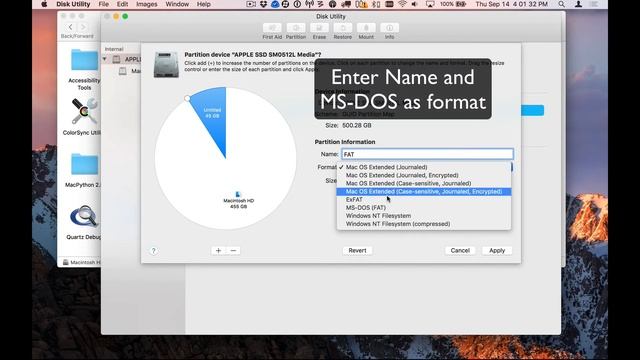Choose Windows NT Filesystem format
The image size is (640, 360).
point(424,216)
